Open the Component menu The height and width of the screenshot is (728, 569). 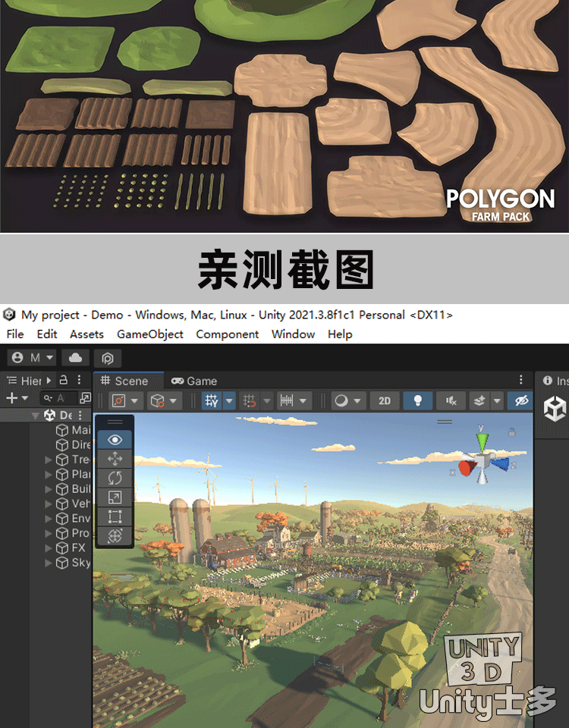click(x=227, y=334)
